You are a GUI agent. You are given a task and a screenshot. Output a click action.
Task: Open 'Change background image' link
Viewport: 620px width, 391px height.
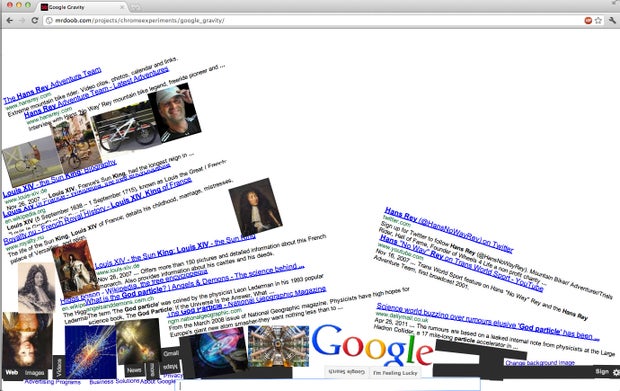pyautogui.click(x=540, y=363)
